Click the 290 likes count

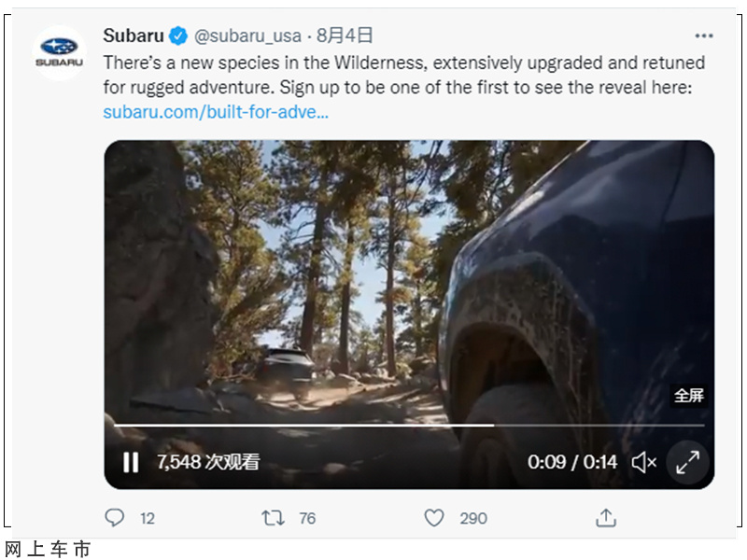(473, 518)
